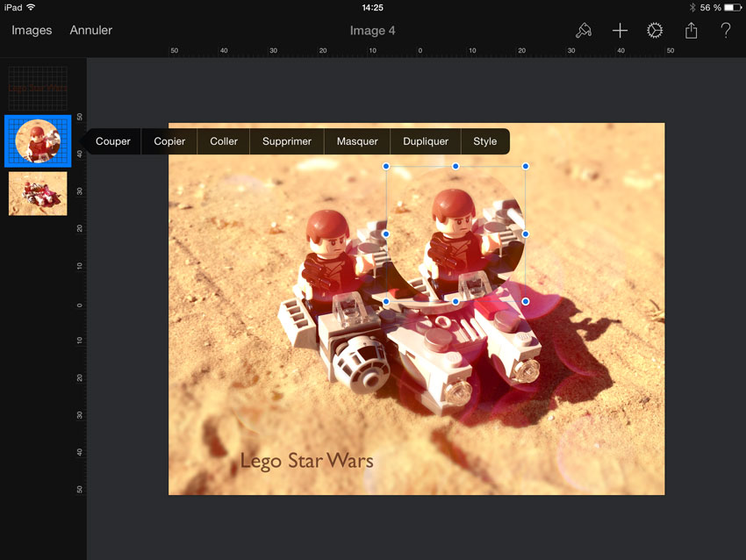Tap the battery indicator icon
This screenshot has width=746, height=560.
point(733,7)
